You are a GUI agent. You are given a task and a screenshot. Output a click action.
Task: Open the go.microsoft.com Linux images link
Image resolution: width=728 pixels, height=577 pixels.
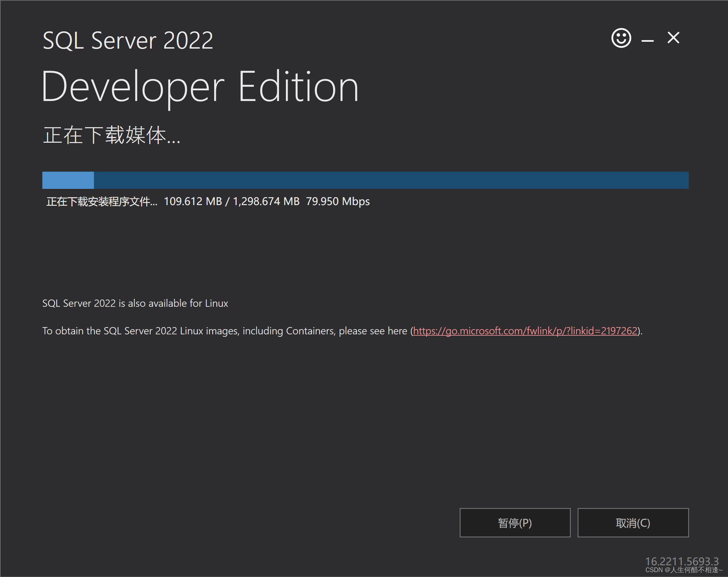(525, 331)
